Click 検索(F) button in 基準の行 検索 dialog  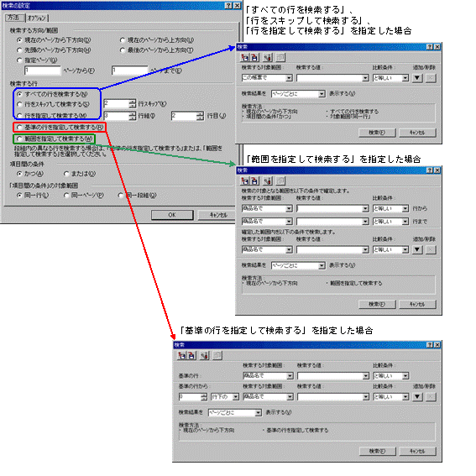click(377, 451)
